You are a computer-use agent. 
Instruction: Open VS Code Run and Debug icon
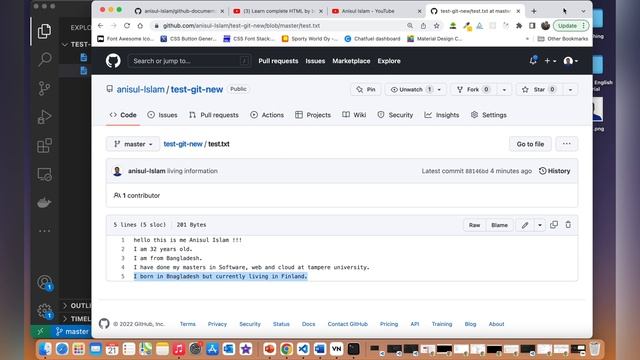(x=44, y=117)
